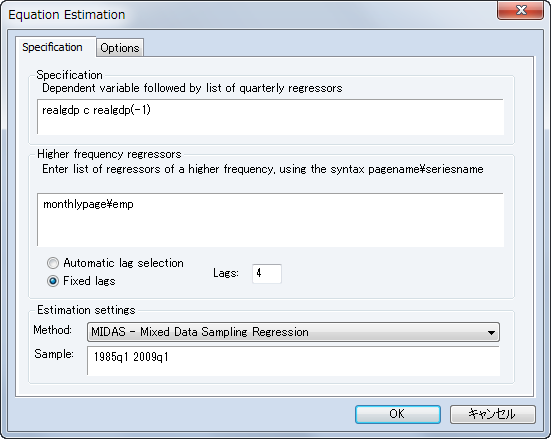Viewport: 551px width, 439px height.
Task: Confirm the dialog with the OK button
Action: click(398, 414)
